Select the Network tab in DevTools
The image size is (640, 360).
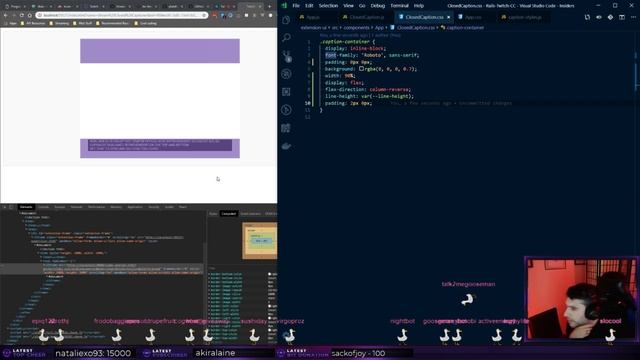76,207
